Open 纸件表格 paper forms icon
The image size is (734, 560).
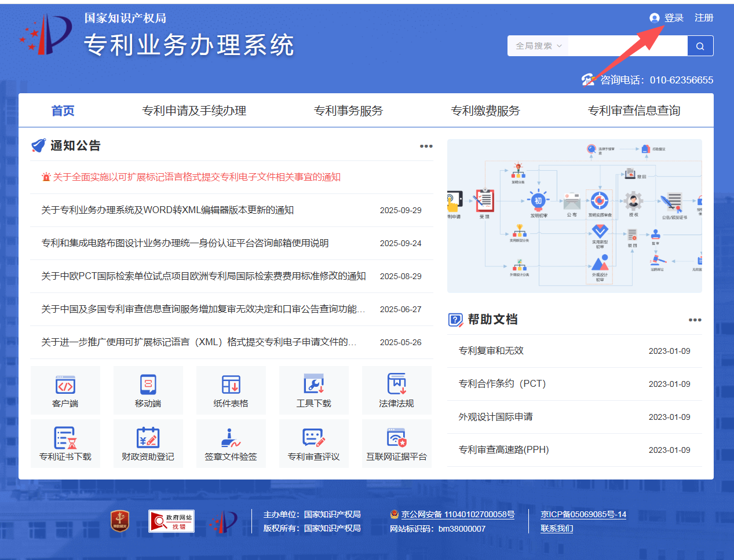point(231,389)
